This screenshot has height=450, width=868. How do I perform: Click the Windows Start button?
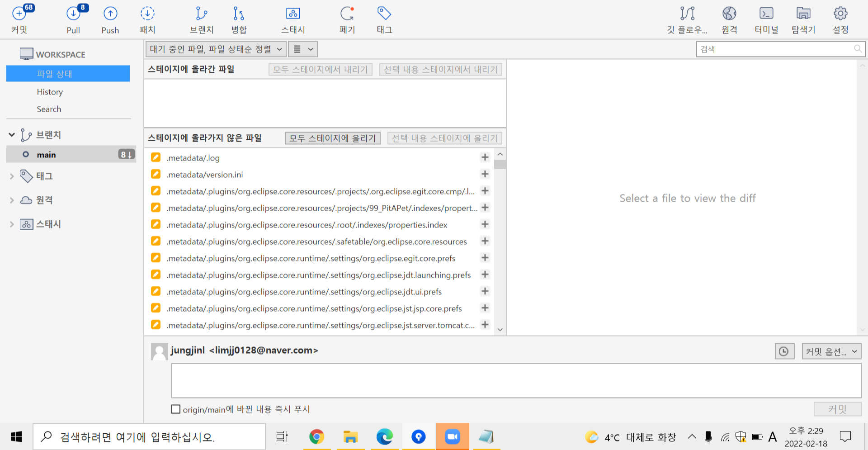[x=16, y=437]
